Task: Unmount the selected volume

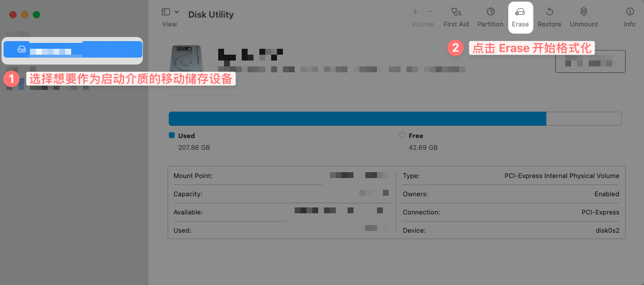Action: [x=584, y=12]
